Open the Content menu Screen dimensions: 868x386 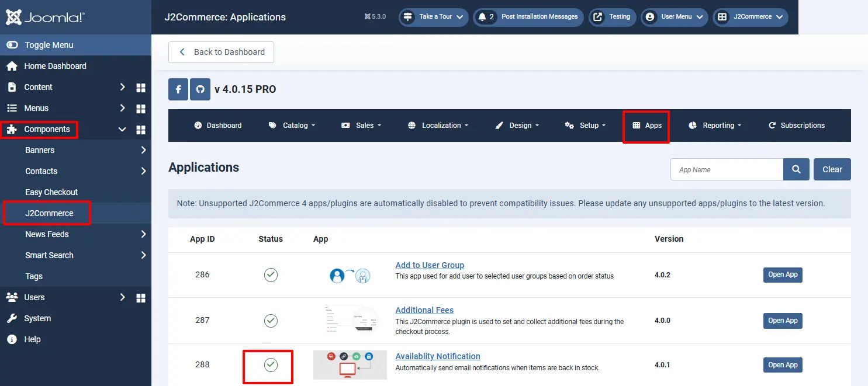click(x=38, y=87)
